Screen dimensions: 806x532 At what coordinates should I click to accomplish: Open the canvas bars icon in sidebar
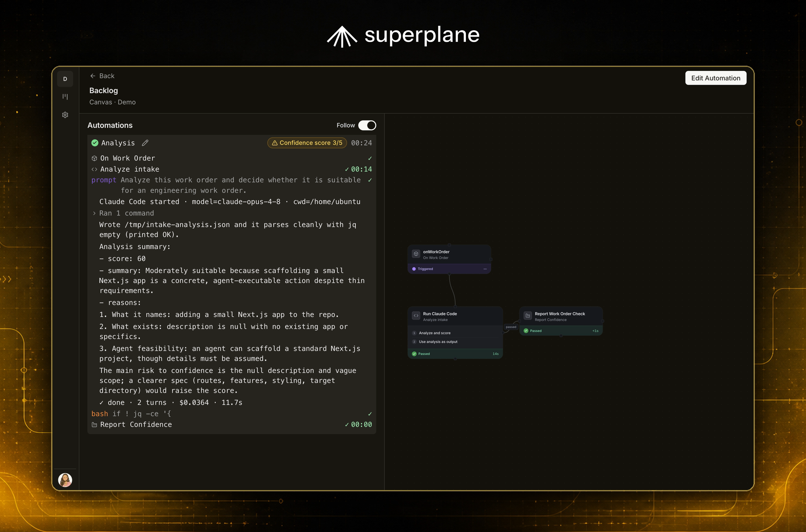[65, 97]
